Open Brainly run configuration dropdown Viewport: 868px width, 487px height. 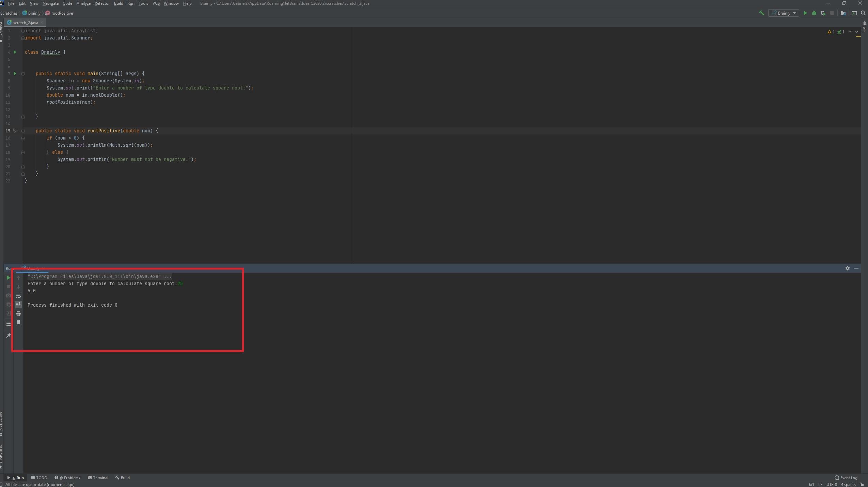pos(784,13)
